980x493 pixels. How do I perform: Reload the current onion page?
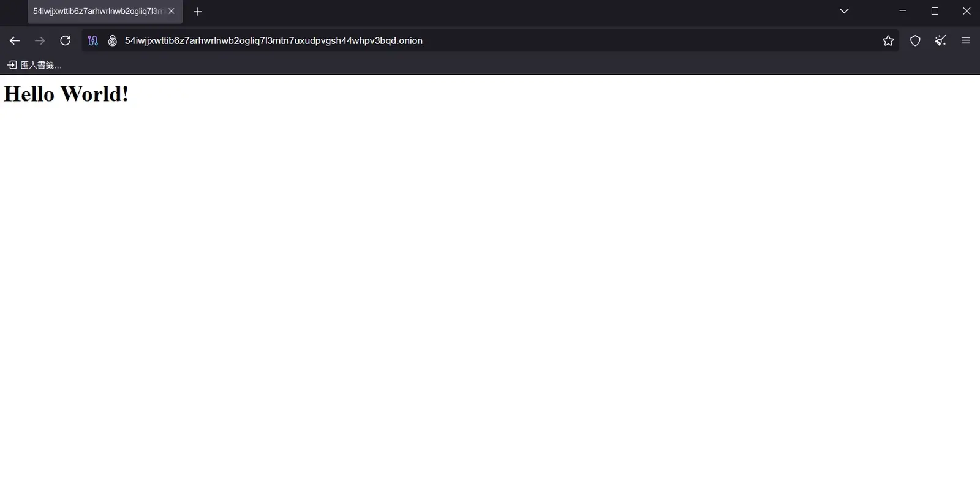click(x=65, y=40)
